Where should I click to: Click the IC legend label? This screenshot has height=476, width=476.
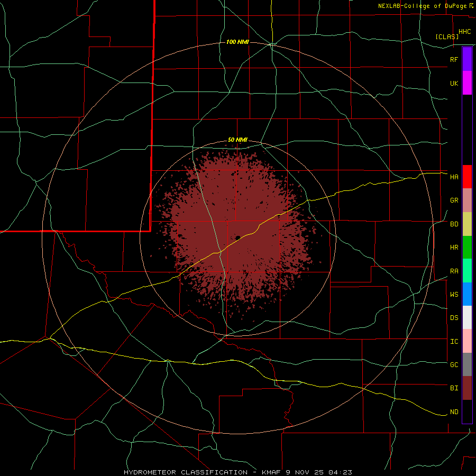[x=454, y=342]
